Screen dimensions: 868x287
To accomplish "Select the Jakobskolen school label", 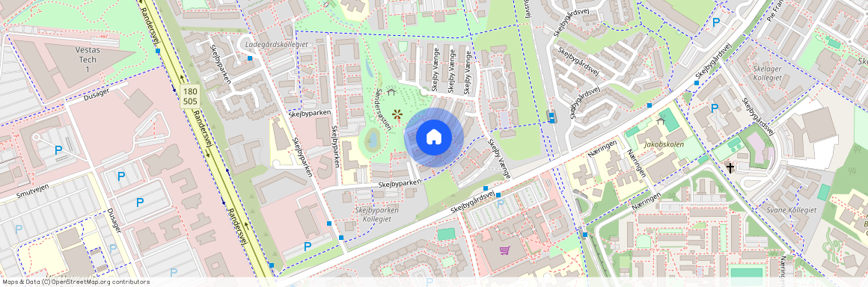I will coord(664,144).
